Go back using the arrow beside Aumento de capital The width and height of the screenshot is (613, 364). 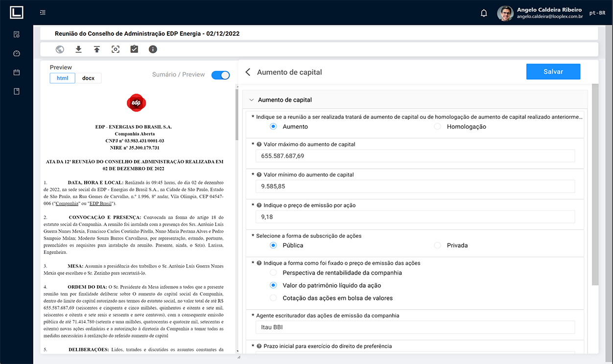click(x=248, y=72)
